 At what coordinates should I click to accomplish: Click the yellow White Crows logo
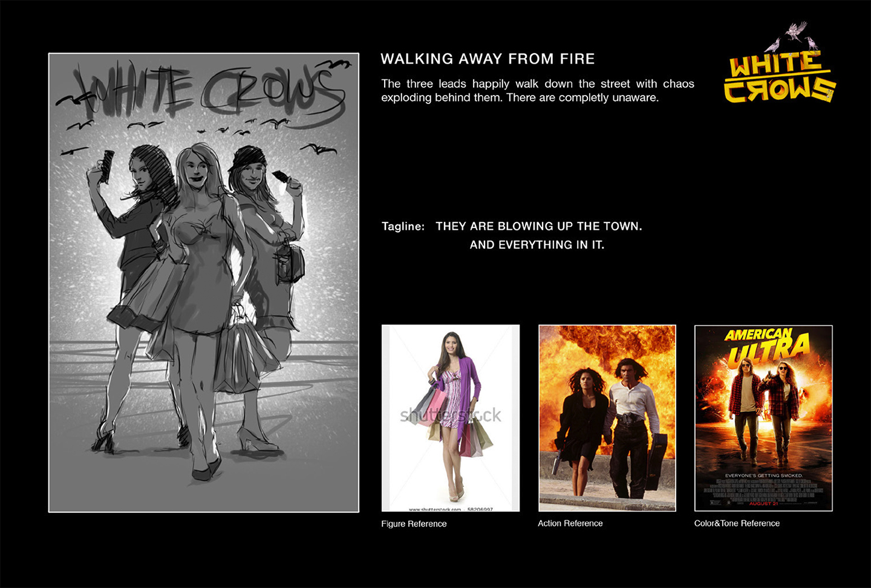tap(779, 64)
